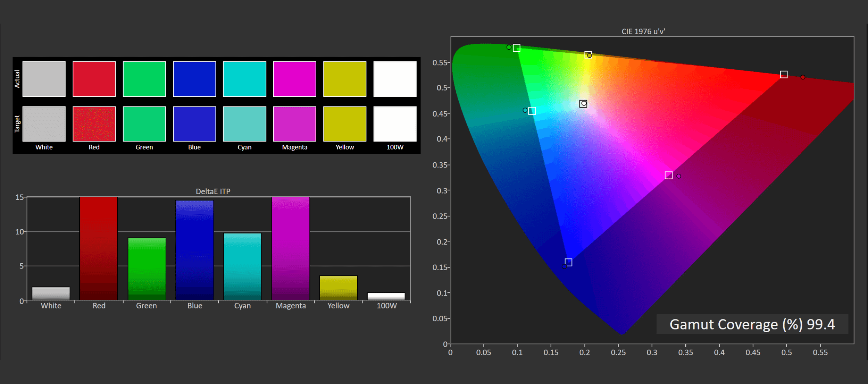This screenshot has height=384, width=868.
Task: Click the "Cyan" label under the swatches
Action: tap(244, 147)
